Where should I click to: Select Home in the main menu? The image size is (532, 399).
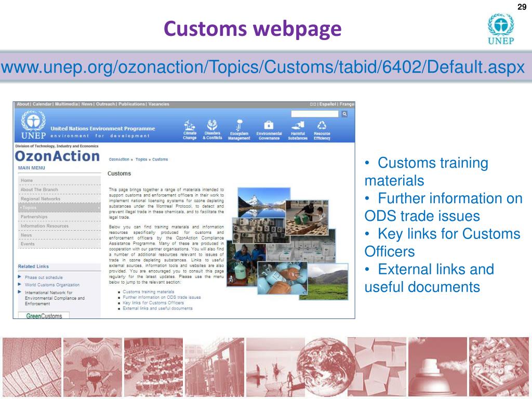59,180
